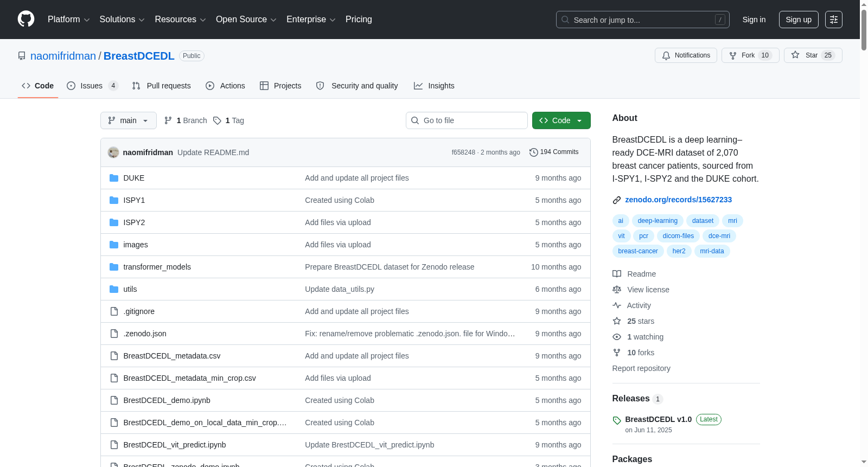Fork the repository

[x=750, y=55]
